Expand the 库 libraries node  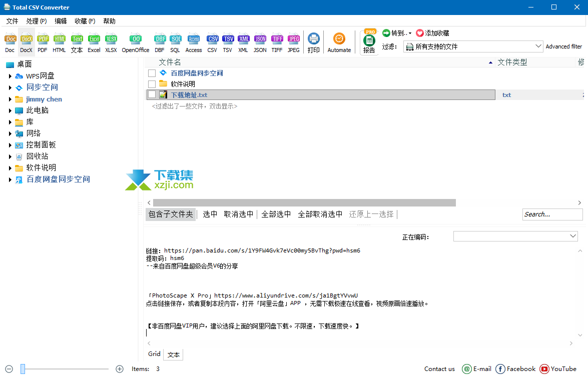coord(10,122)
